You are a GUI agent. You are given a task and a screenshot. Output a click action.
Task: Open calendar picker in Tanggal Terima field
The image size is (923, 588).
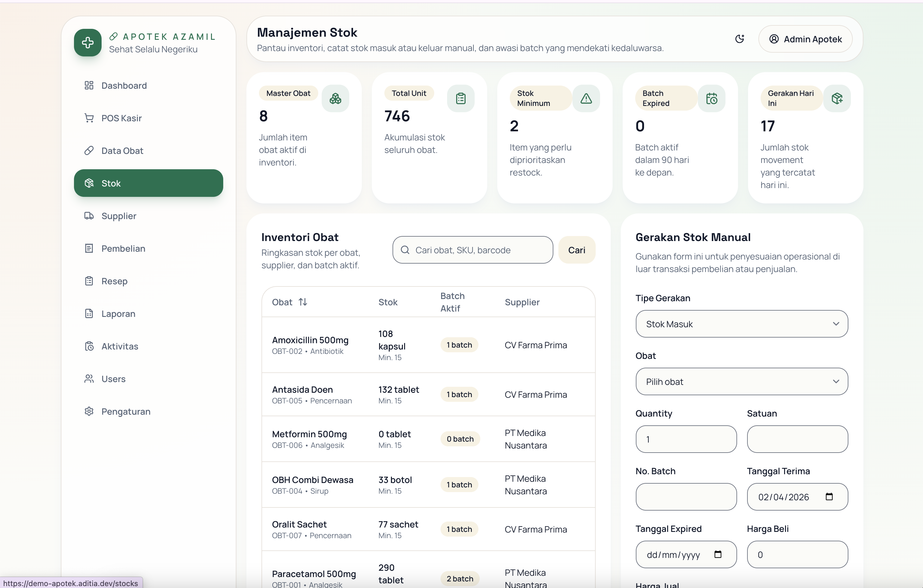[829, 497]
